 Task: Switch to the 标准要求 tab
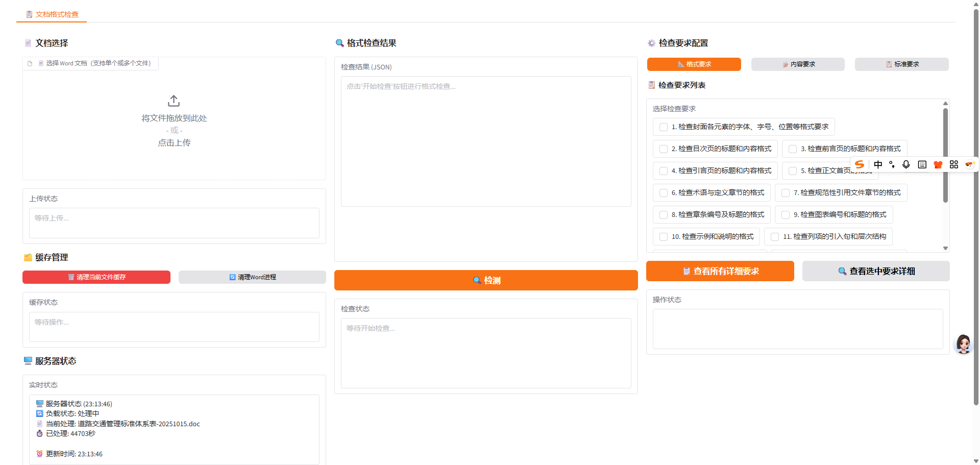pos(901,64)
